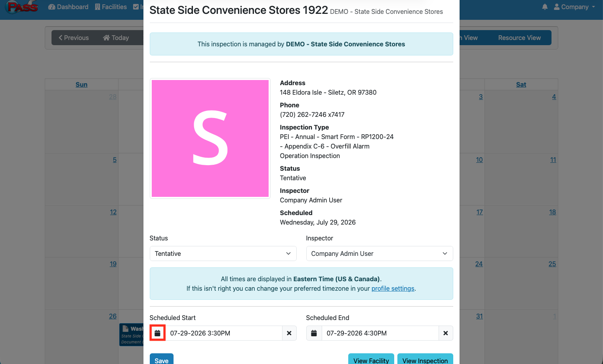This screenshot has width=603, height=364.
Task: Open the Facilities menu item
Action: coord(111,7)
